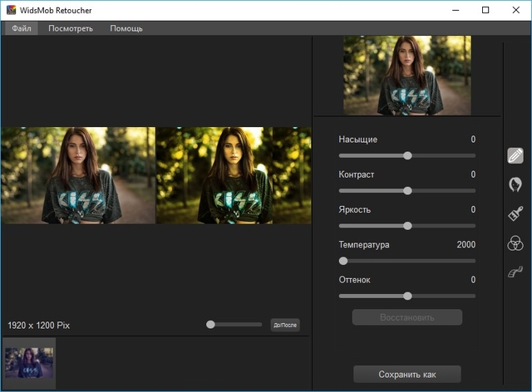The width and height of the screenshot is (532, 392).
Task: Click the Контраст slider handle
Action: [407, 190]
